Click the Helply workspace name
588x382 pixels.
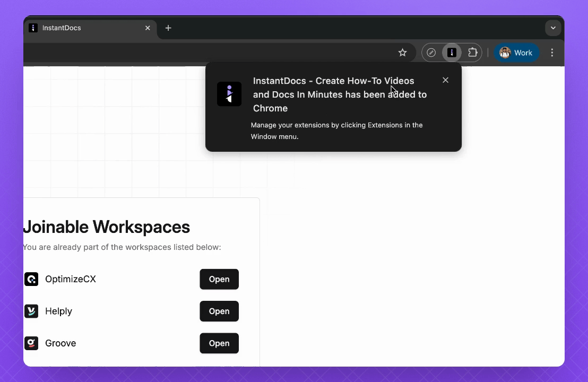(58, 311)
